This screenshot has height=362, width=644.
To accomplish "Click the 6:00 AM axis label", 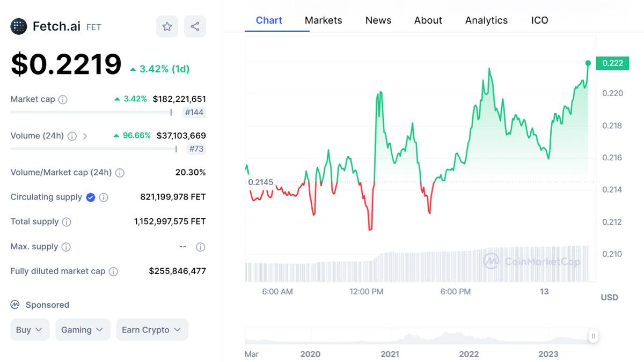I will click(x=277, y=292).
